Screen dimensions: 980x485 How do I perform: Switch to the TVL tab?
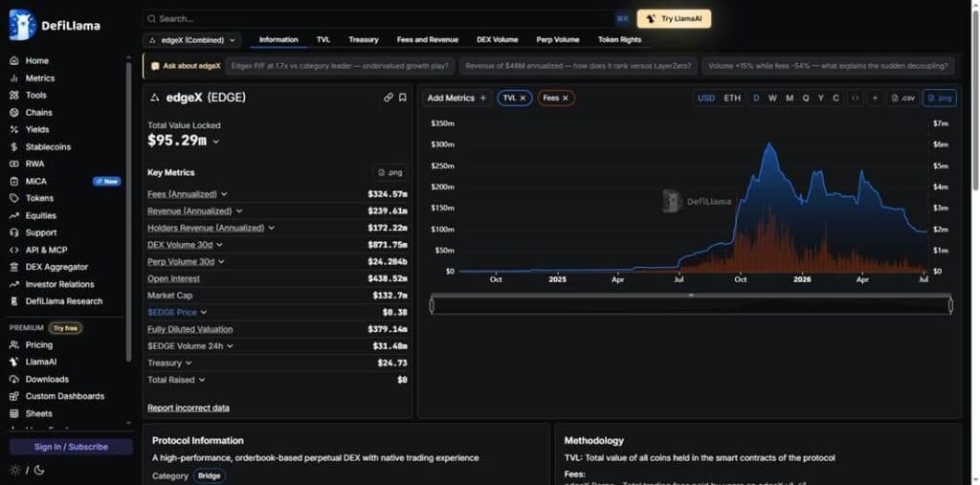coord(323,40)
